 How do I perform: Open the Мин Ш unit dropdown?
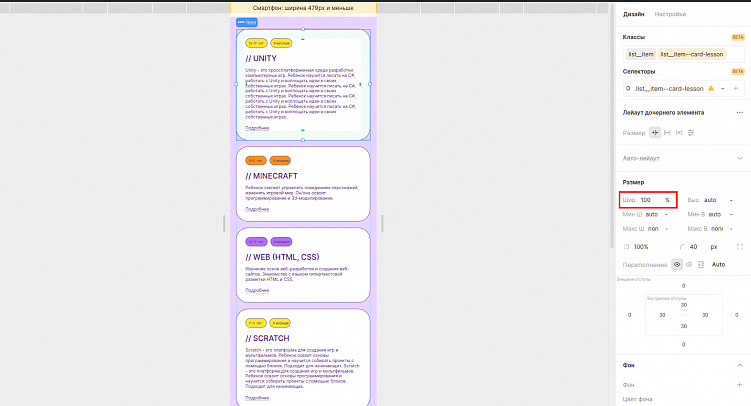coord(666,214)
